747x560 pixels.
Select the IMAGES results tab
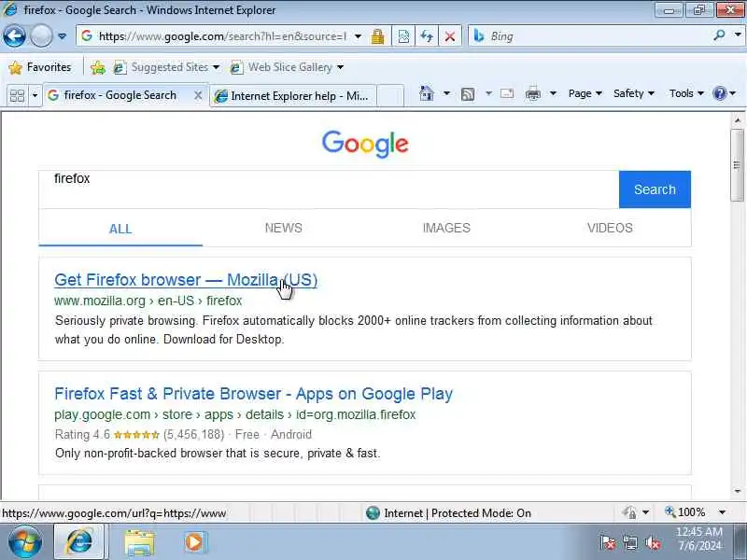pyautogui.click(x=446, y=228)
